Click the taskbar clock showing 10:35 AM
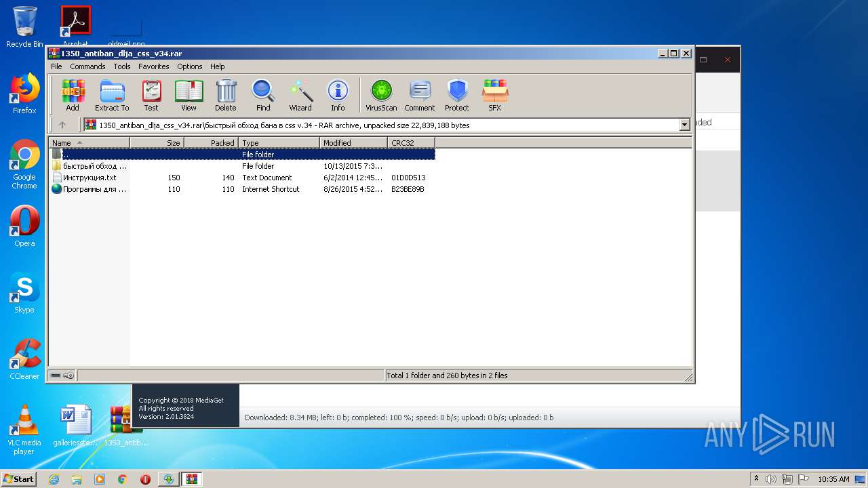The image size is (868, 488). (x=833, y=479)
